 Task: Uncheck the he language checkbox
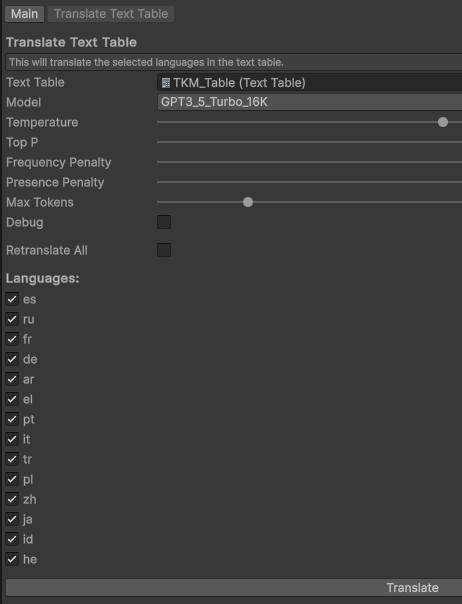tap(12, 559)
